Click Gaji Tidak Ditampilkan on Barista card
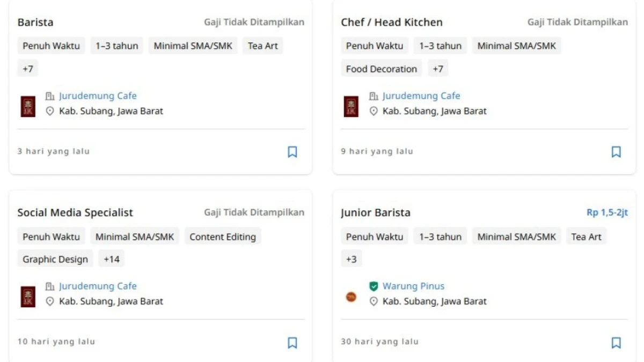Screen dimensions: 644x362 (254, 22)
